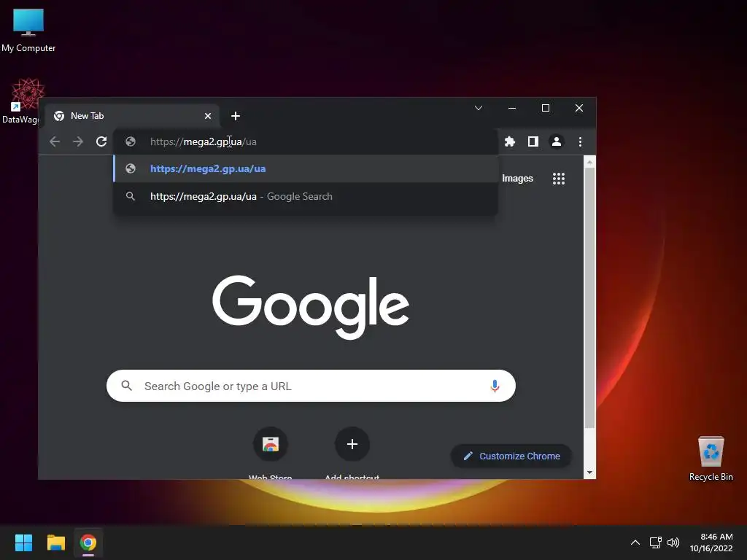Viewport: 747px width, 560px height.
Task: Minimize the Chrome window
Action: point(511,108)
